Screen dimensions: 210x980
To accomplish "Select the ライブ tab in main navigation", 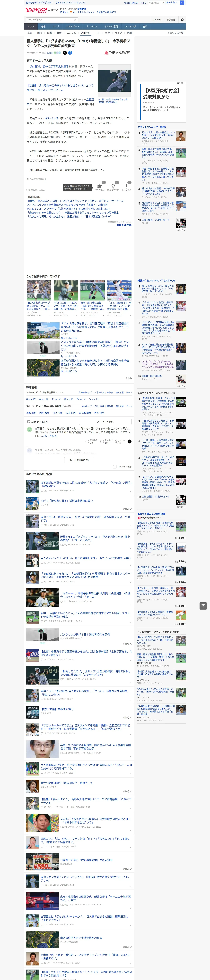I will coord(56,27).
